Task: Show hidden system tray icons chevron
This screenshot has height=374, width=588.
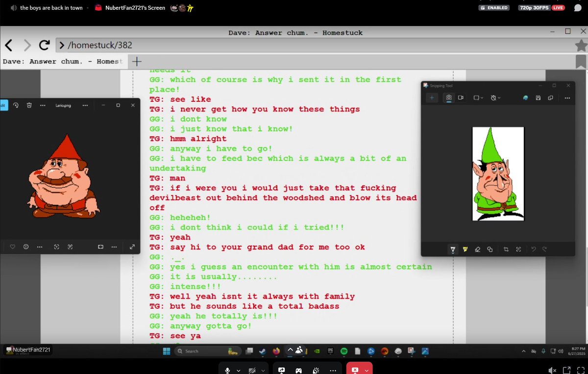Action: 524,351
